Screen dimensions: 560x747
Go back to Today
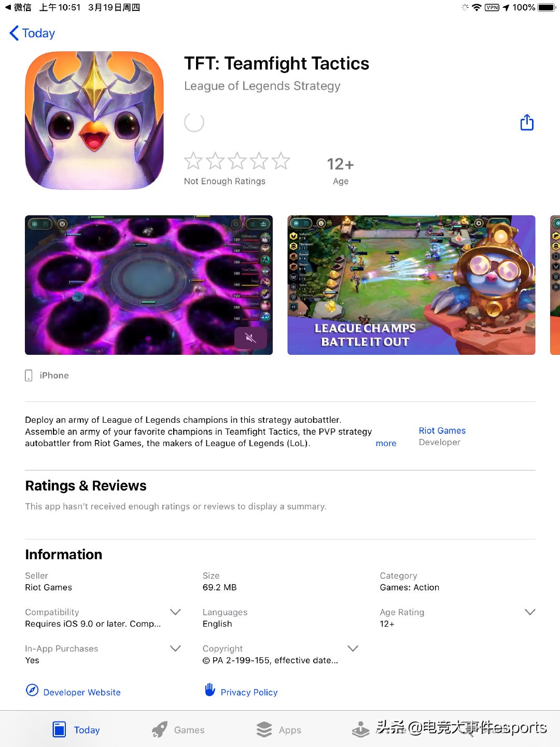point(32,33)
